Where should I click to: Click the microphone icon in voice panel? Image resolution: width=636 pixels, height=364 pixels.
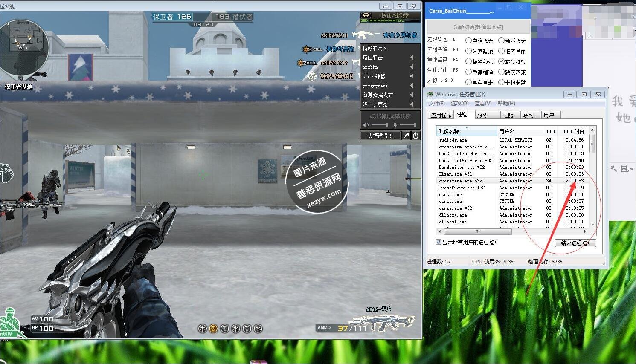coord(395,125)
